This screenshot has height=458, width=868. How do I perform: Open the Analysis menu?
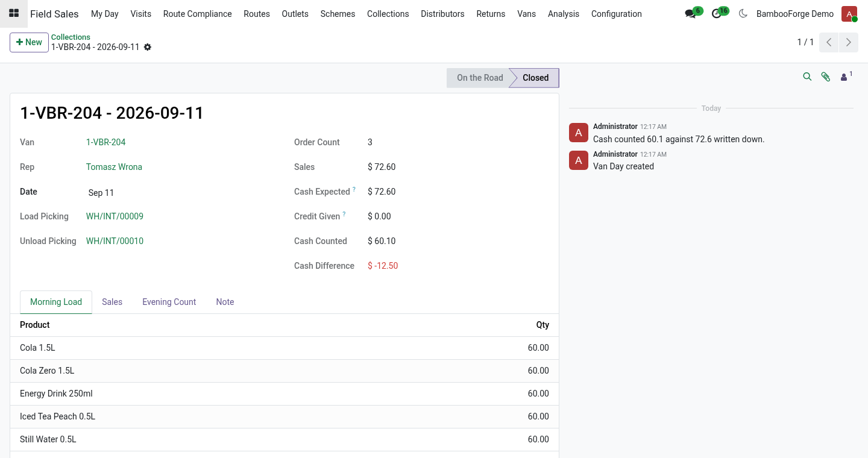pos(564,14)
